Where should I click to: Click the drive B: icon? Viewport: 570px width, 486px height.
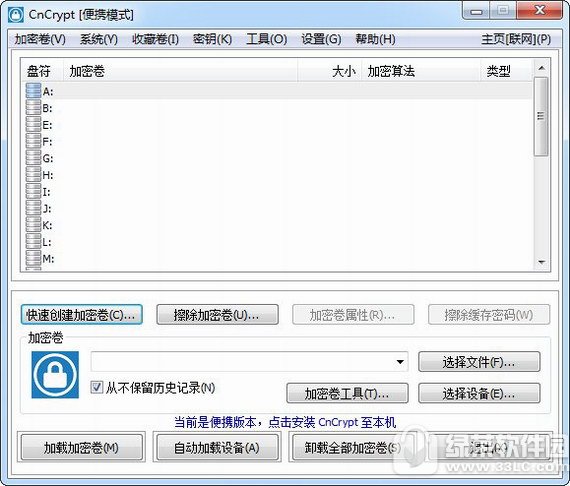tap(33, 107)
